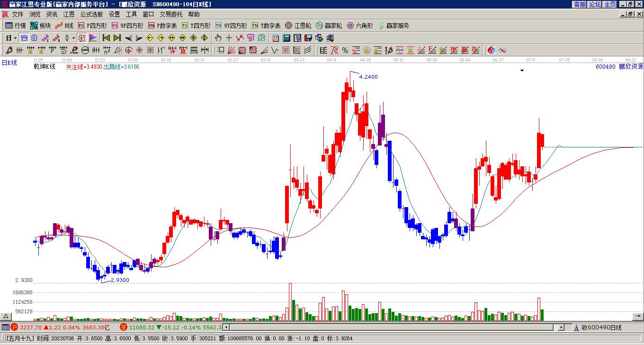Open the 文件 menu
The height and width of the screenshot is (345, 644).
click(x=18, y=14)
